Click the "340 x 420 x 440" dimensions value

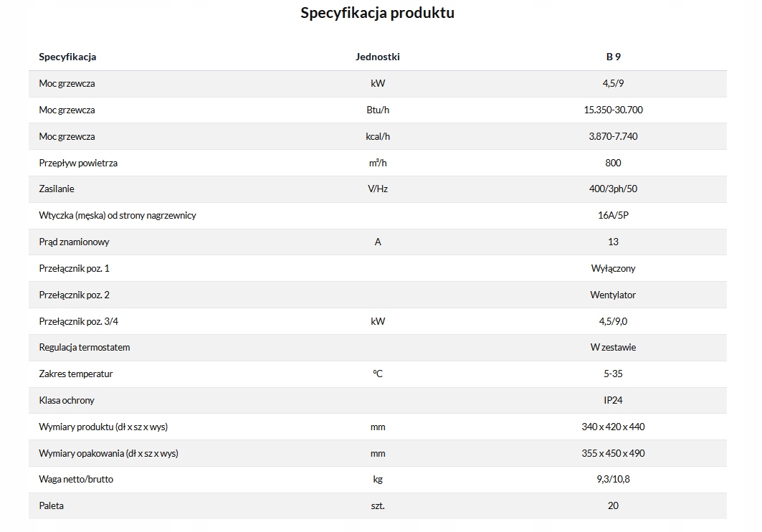pos(613,427)
